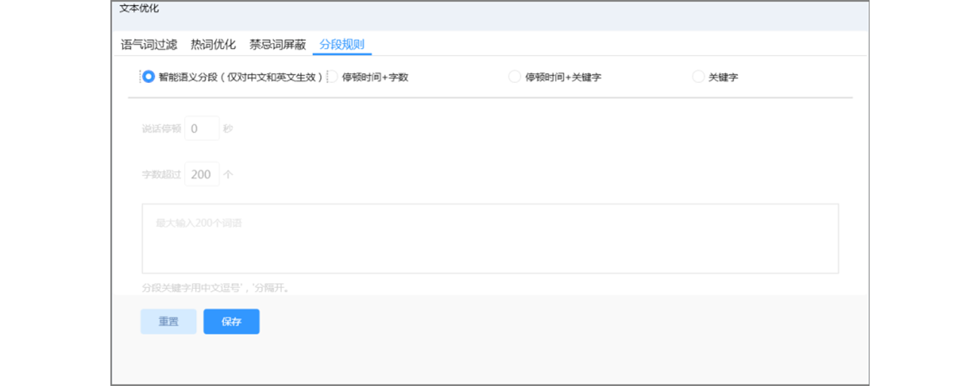Image resolution: width=980 pixels, height=386 pixels.
Task: Go to the 禁忌词屏蔽 tab
Action: (277, 44)
